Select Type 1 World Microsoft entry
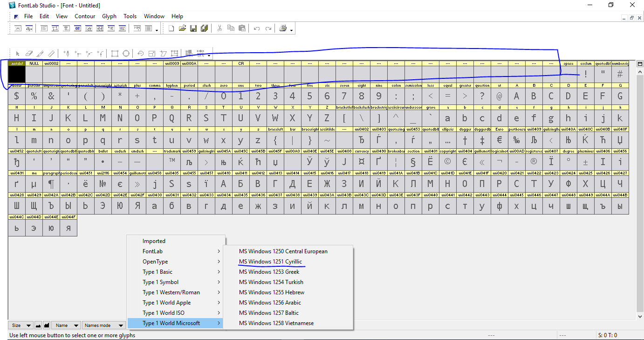644x340 pixels. 176,323
